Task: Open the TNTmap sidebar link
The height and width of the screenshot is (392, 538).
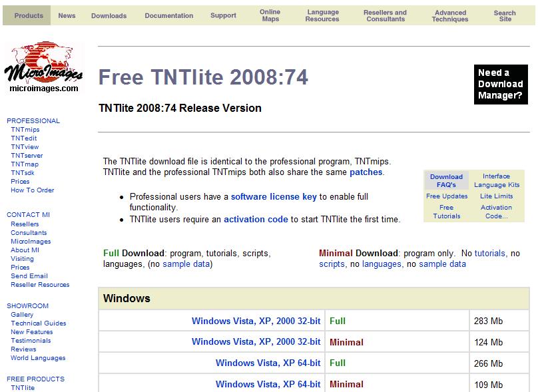Action: coord(25,164)
